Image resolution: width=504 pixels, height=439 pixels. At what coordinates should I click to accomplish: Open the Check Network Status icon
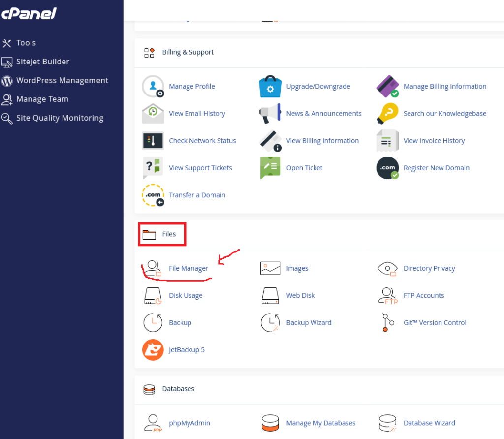(153, 141)
